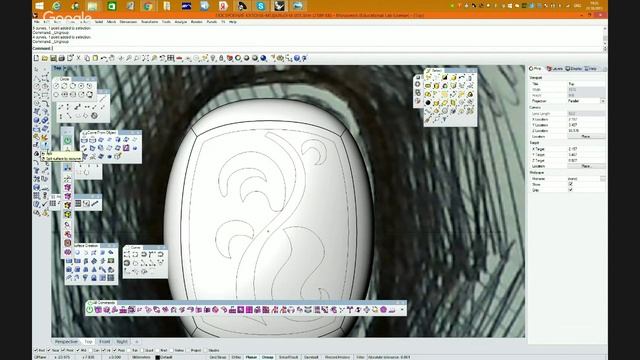
Task: Click the black Default layer color swatch
Action: tap(157, 358)
